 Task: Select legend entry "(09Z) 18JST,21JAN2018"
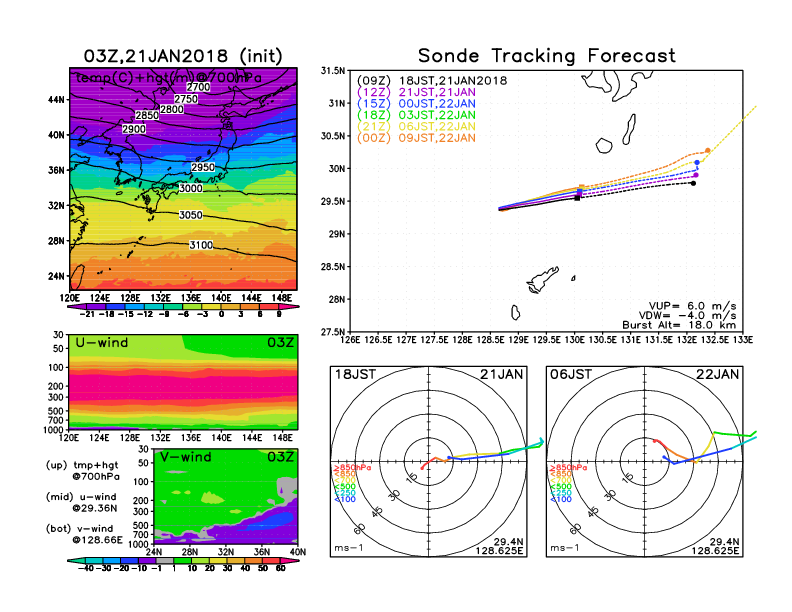[432, 81]
